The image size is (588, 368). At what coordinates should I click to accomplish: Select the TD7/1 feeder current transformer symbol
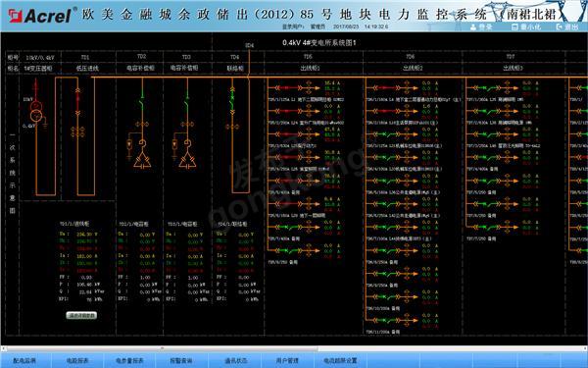coord(507,88)
